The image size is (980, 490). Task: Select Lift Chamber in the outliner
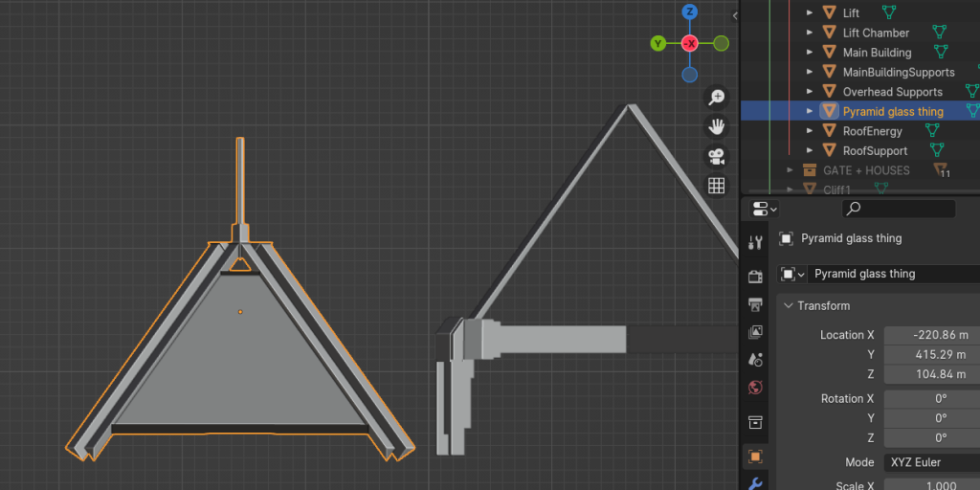pos(876,33)
